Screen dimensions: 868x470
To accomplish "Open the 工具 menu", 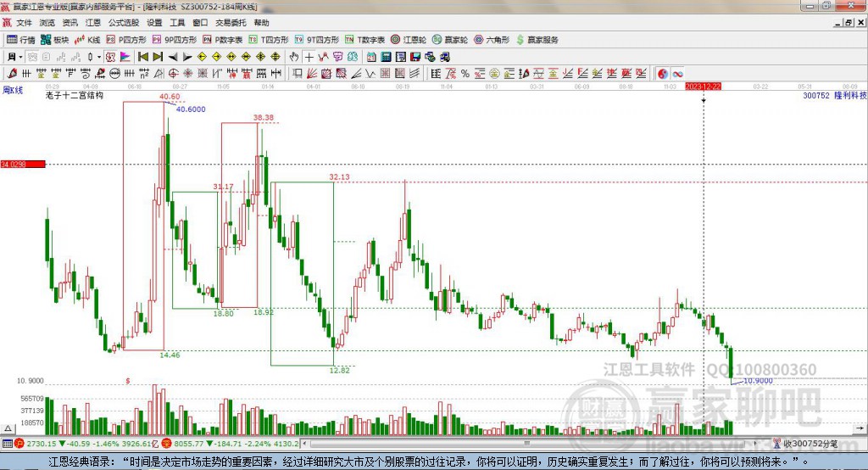I will tap(177, 23).
